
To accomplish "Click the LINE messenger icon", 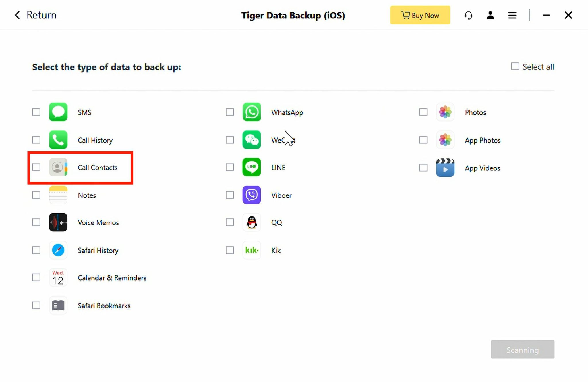I will 252,167.
